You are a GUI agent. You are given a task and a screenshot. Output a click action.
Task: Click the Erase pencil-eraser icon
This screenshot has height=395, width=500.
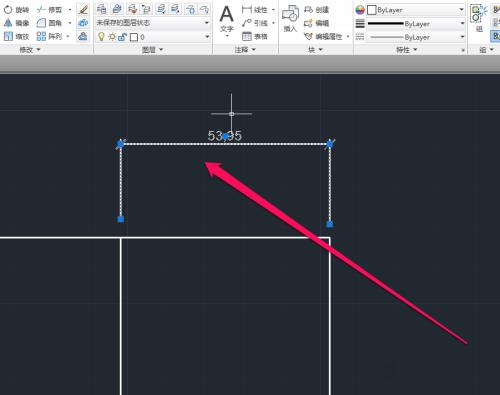click(x=83, y=10)
